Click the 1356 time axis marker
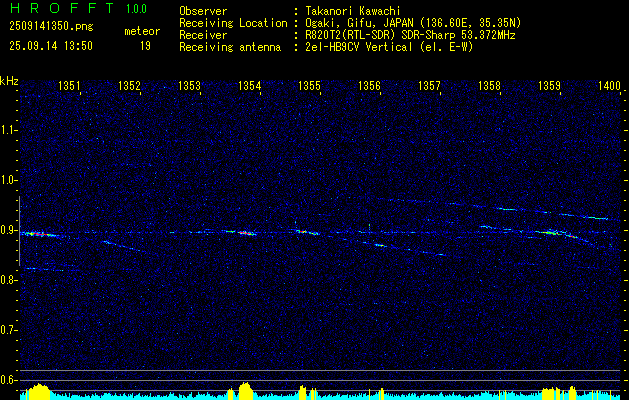The width and height of the screenshot is (629, 400). click(369, 85)
